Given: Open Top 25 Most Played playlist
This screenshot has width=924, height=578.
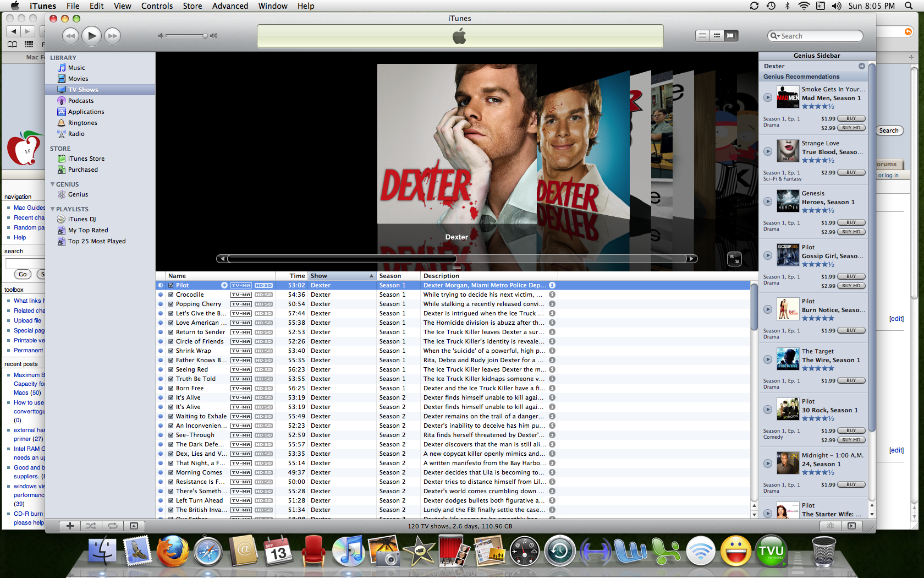Looking at the screenshot, I should tap(97, 241).
